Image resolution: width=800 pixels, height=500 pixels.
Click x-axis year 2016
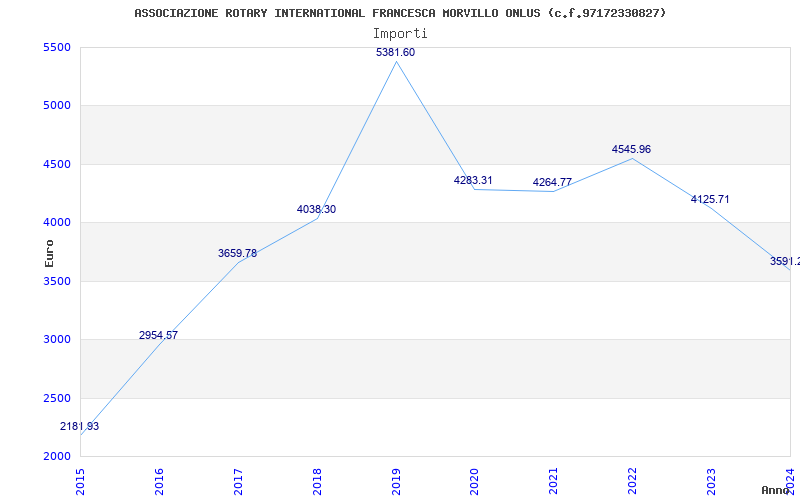pyautogui.click(x=159, y=482)
